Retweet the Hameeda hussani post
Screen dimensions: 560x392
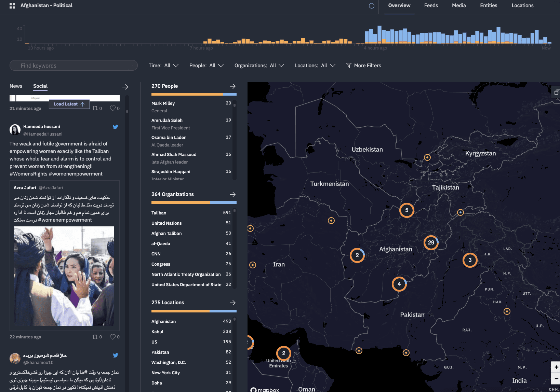95,337
